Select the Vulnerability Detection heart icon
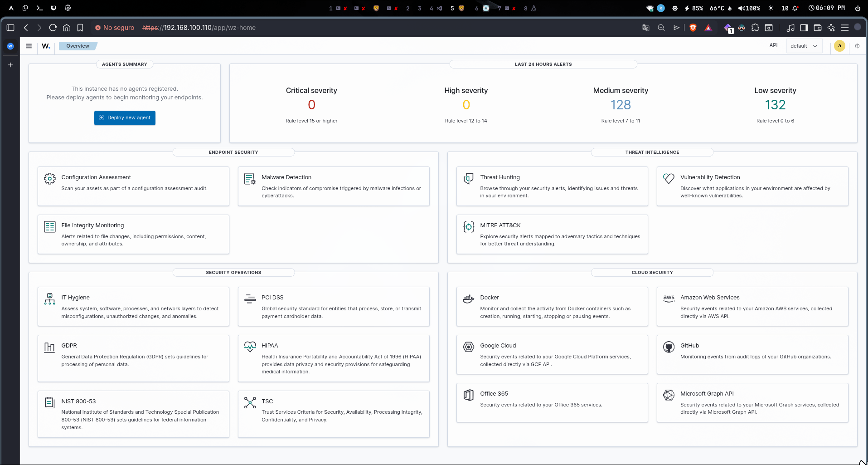 (669, 179)
